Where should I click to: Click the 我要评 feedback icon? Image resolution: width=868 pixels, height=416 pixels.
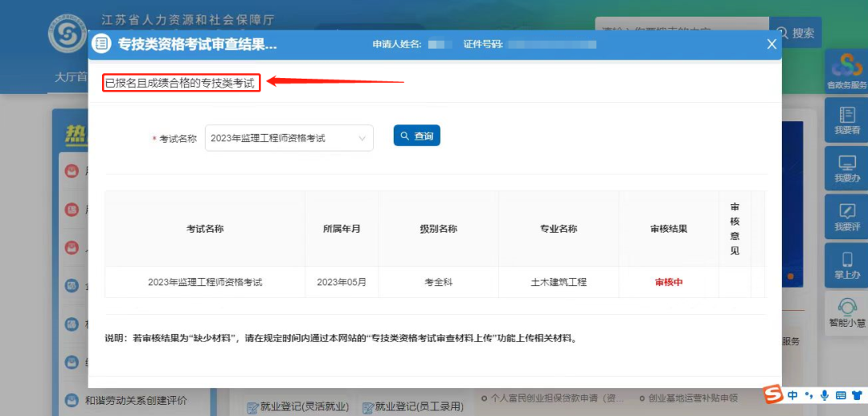click(x=846, y=217)
